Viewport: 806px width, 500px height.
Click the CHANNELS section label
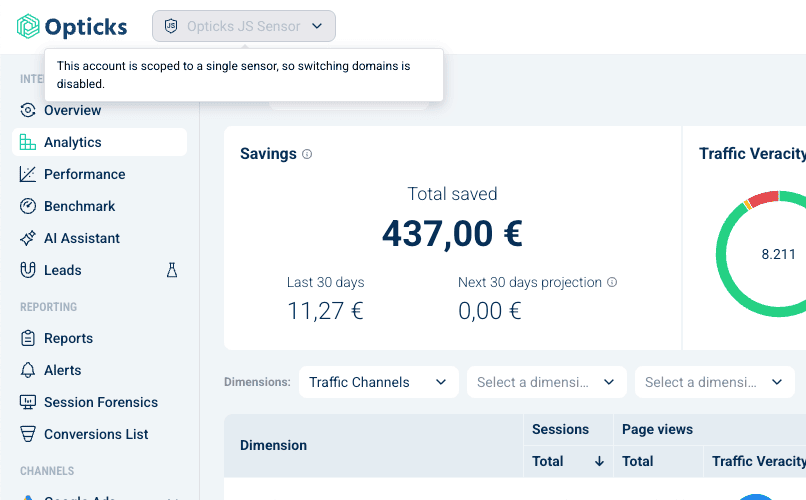point(47,471)
